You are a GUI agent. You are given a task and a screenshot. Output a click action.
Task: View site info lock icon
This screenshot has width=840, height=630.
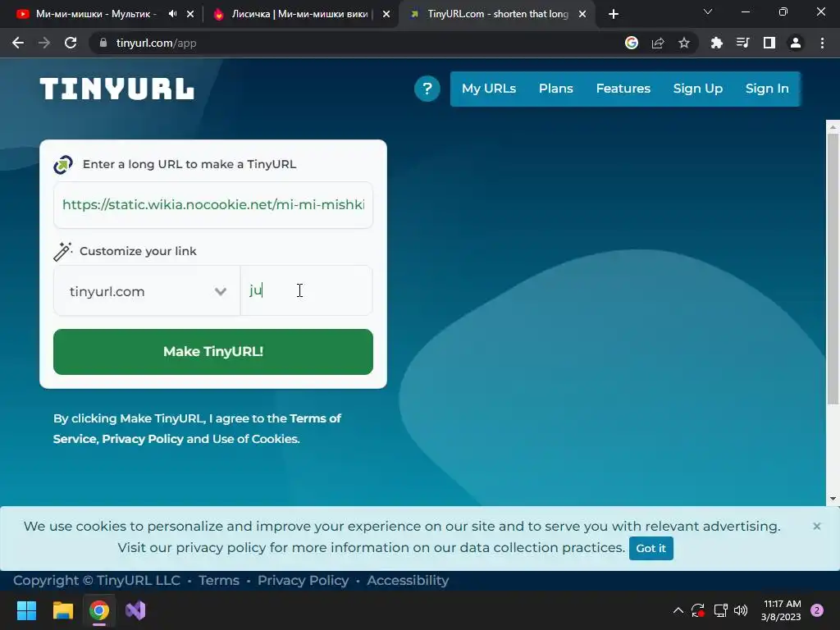click(x=103, y=43)
